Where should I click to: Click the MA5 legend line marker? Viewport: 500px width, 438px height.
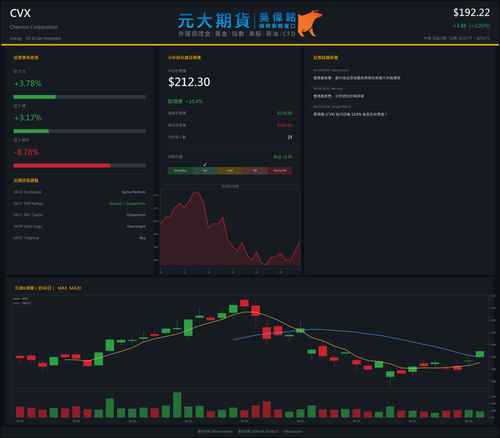[x=17, y=299]
